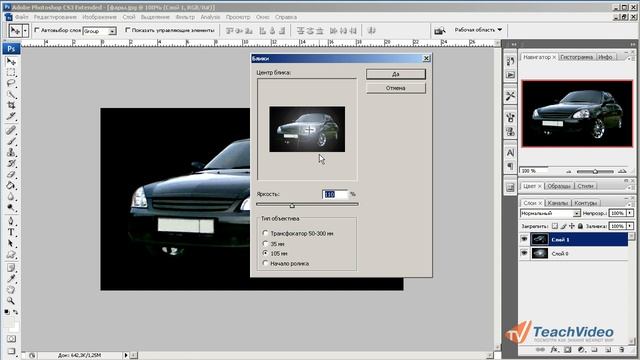Image resolution: width=640 pixels, height=360 pixels.
Task: Toggle Quick Mask mode icon
Action: coord(11,339)
